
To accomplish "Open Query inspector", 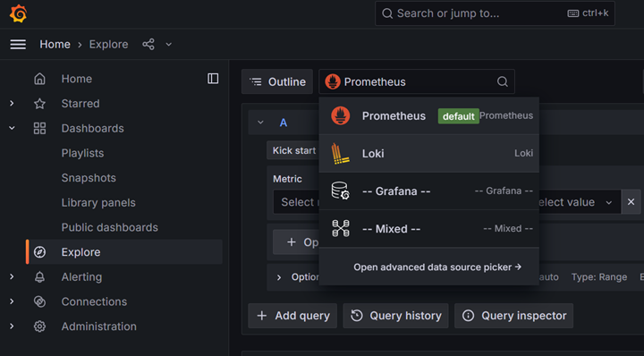I will tap(513, 316).
